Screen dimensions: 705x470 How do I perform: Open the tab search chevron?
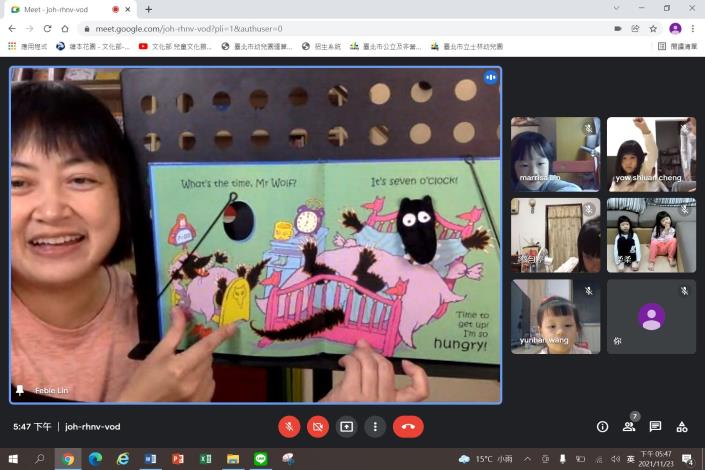(x=616, y=8)
